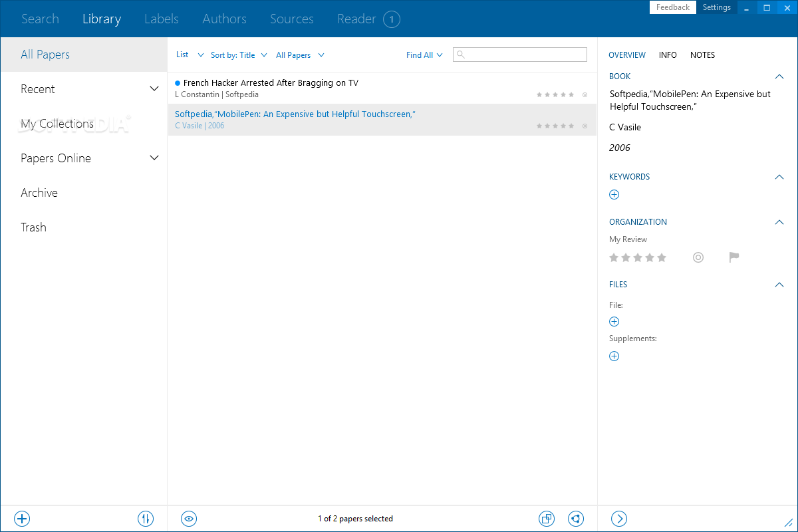Collapse the KEYWORDS section chevron
Image resolution: width=798 pixels, height=532 pixels.
[779, 177]
